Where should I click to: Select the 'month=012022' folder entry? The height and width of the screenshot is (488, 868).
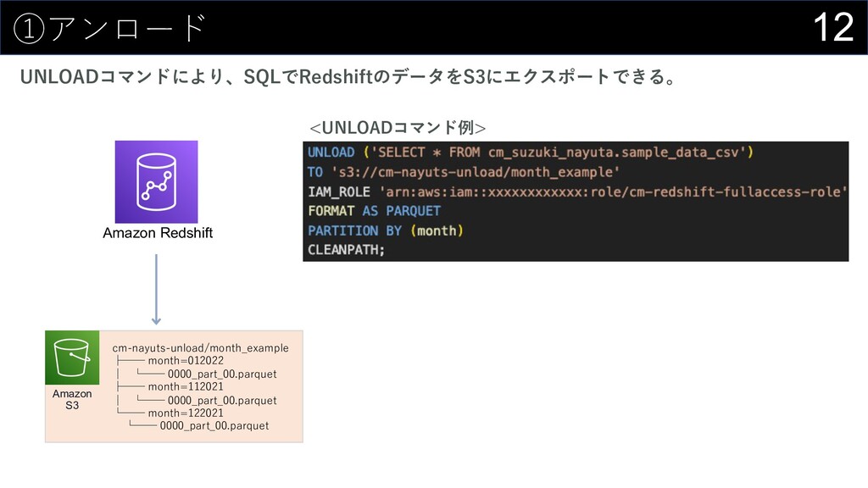186,361
